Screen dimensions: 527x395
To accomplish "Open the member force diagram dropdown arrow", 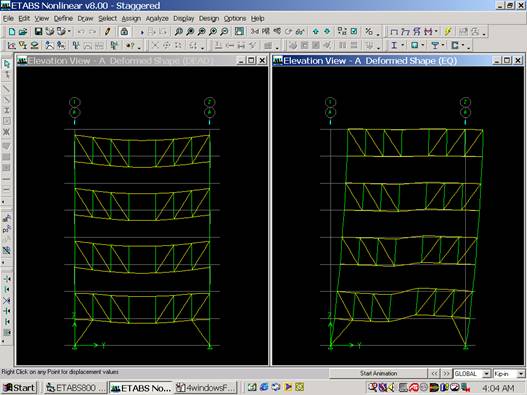I will click(x=436, y=32).
